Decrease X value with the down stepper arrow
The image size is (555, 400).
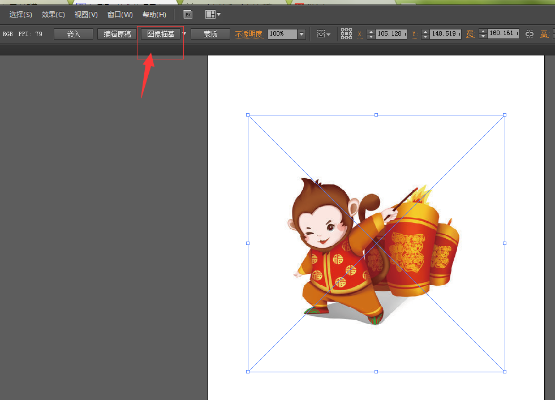click(371, 36)
